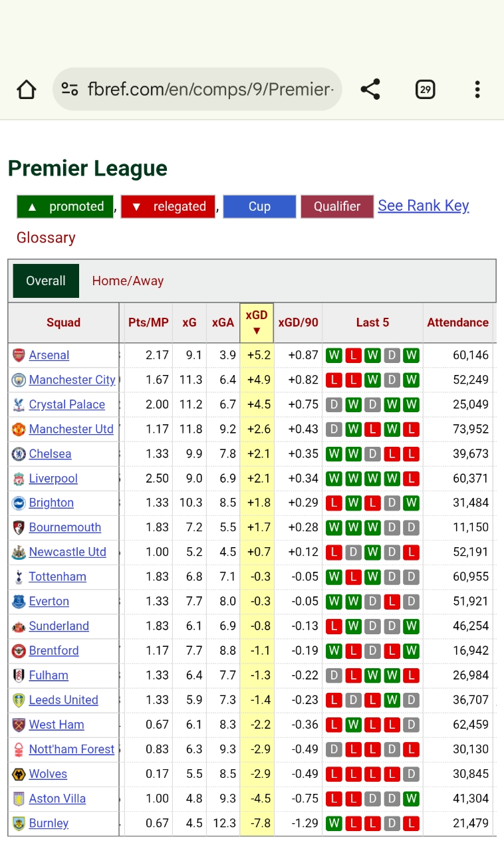Screen dimensions: 504x861
Task: Open the See Rank Key link
Action: 423,205
